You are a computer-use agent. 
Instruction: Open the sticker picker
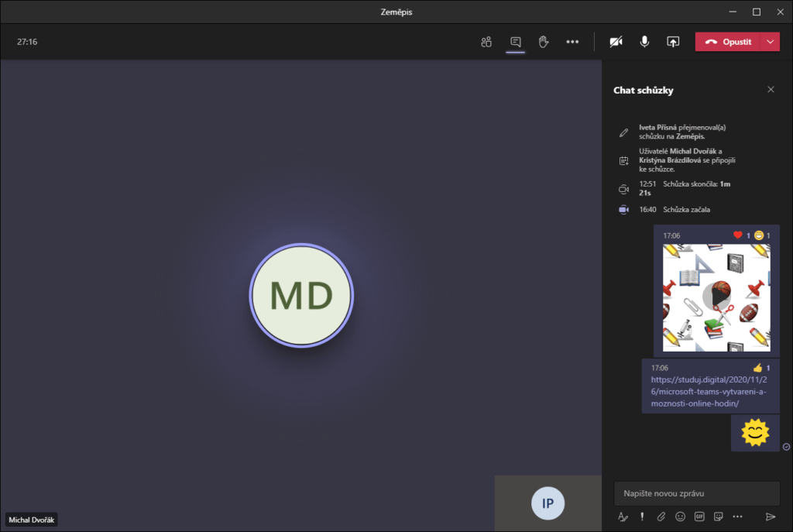(718, 517)
